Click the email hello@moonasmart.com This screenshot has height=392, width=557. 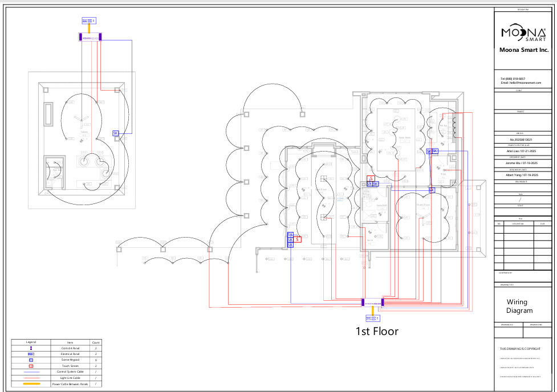(521, 83)
